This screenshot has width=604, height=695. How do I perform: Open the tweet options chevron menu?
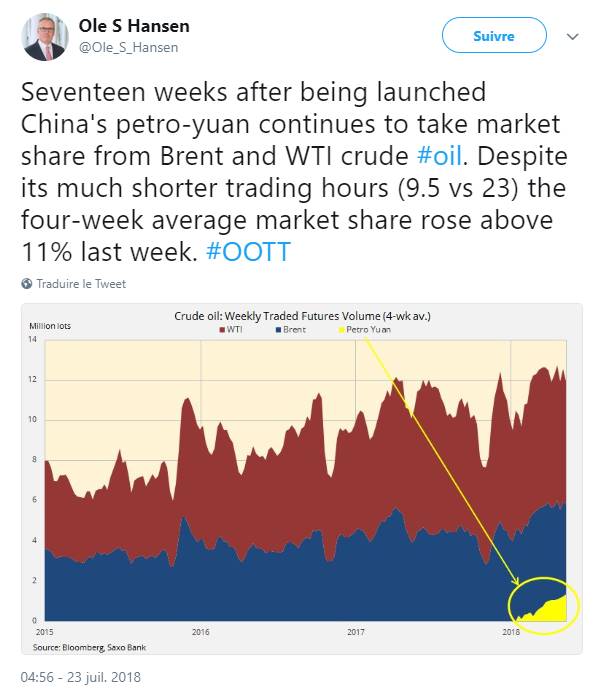click(x=573, y=36)
